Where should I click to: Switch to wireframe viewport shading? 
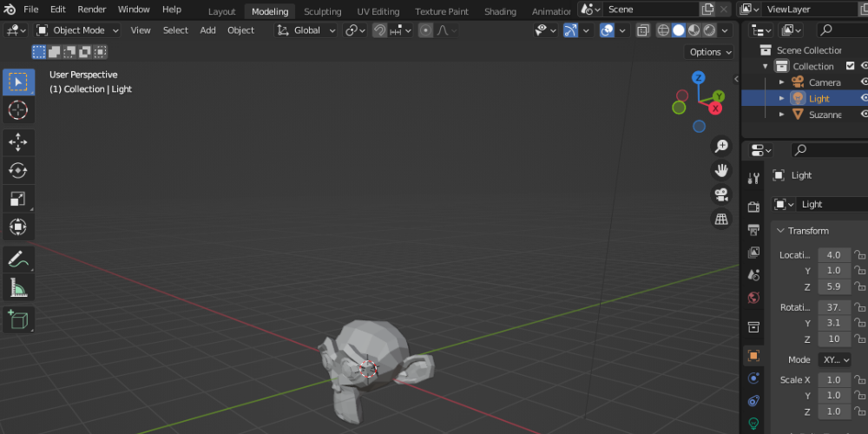point(663,30)
